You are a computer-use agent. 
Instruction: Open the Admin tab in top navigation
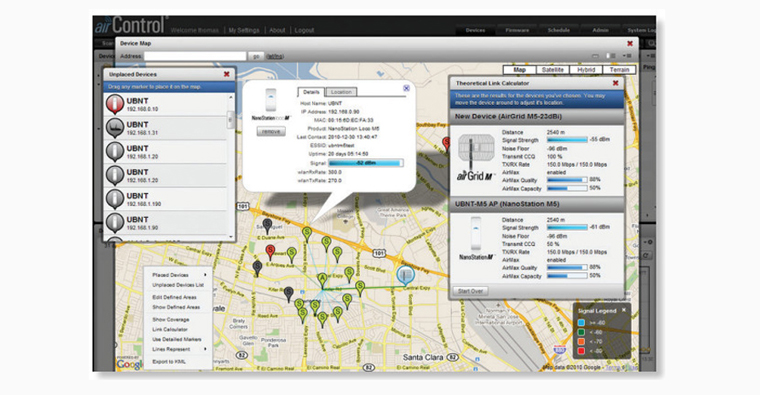tap(601, 30)
